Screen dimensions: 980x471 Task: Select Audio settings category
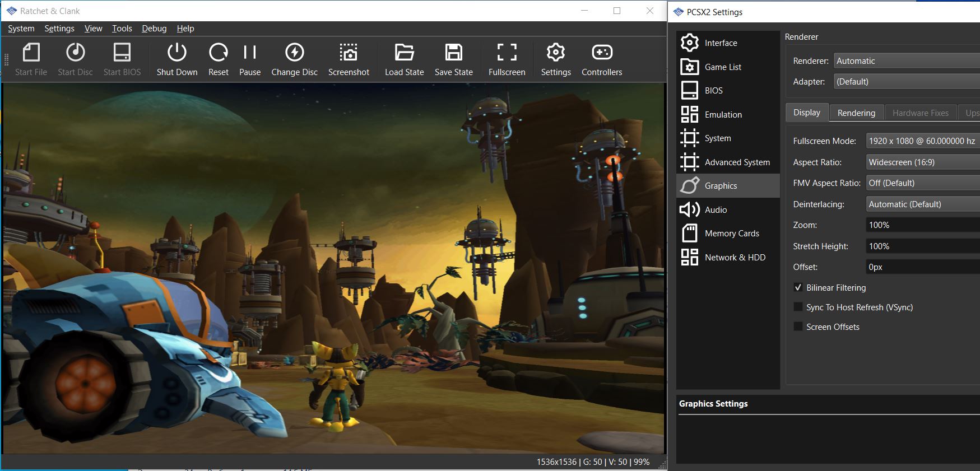(x=728, y=209)
